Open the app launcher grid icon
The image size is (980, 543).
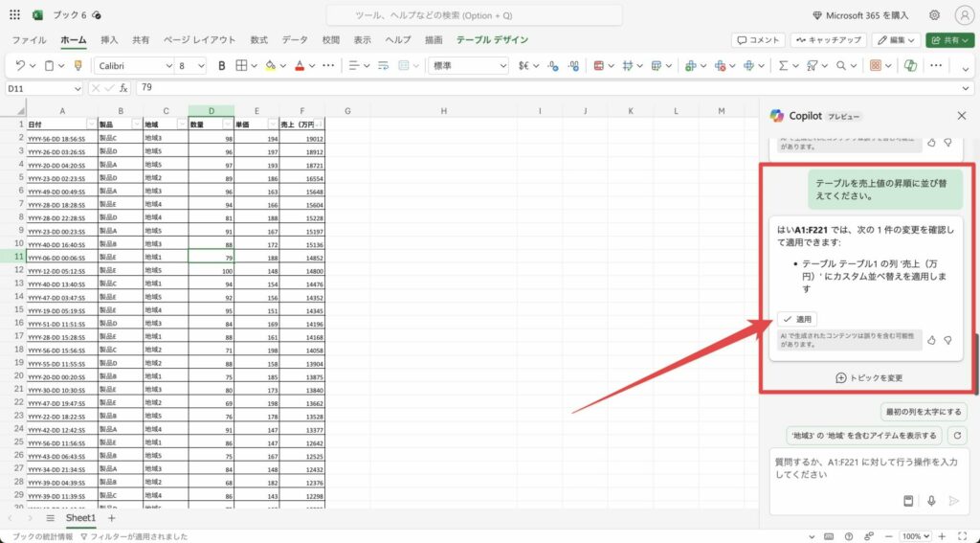pos(14,15)
